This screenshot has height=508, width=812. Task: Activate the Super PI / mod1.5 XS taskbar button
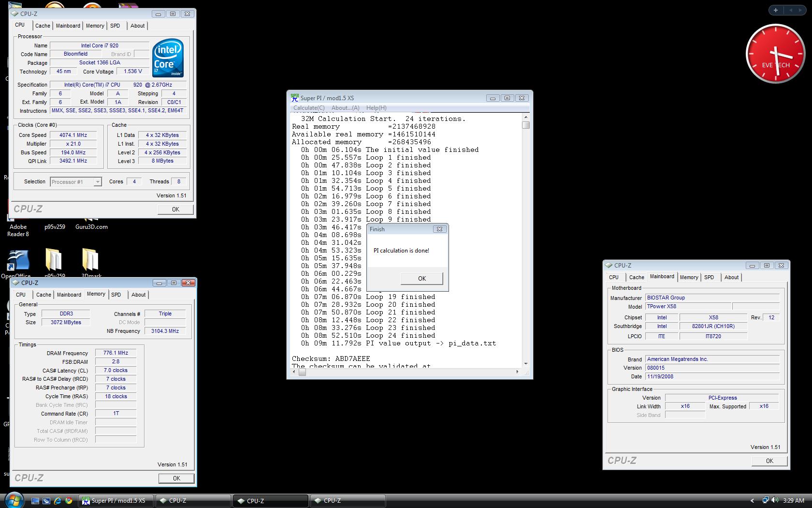pos(116,501)
